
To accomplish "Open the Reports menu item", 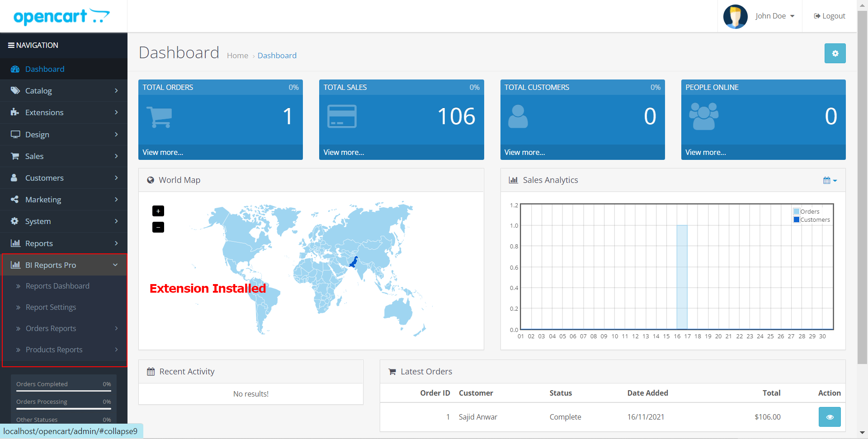I will point(64,243).
